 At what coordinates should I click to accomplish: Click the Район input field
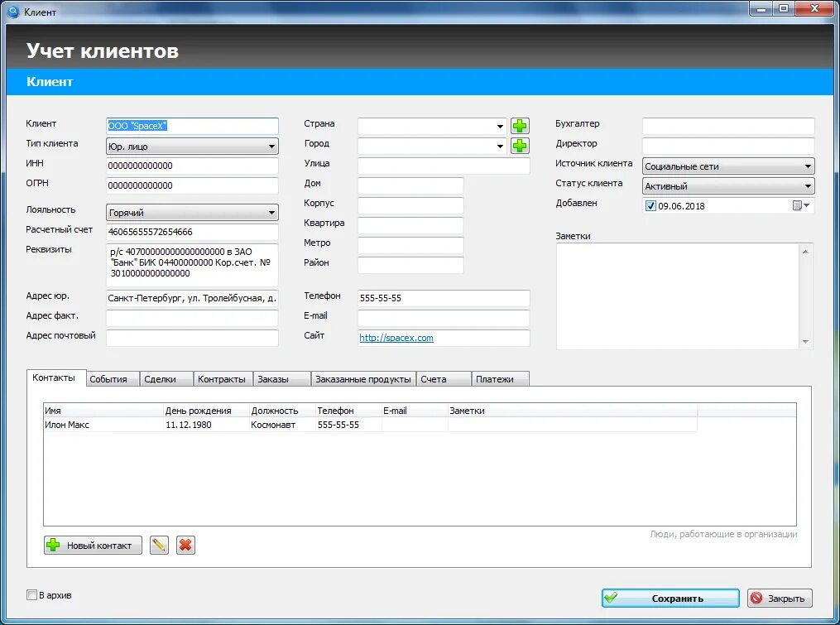[x=410, y=265]
